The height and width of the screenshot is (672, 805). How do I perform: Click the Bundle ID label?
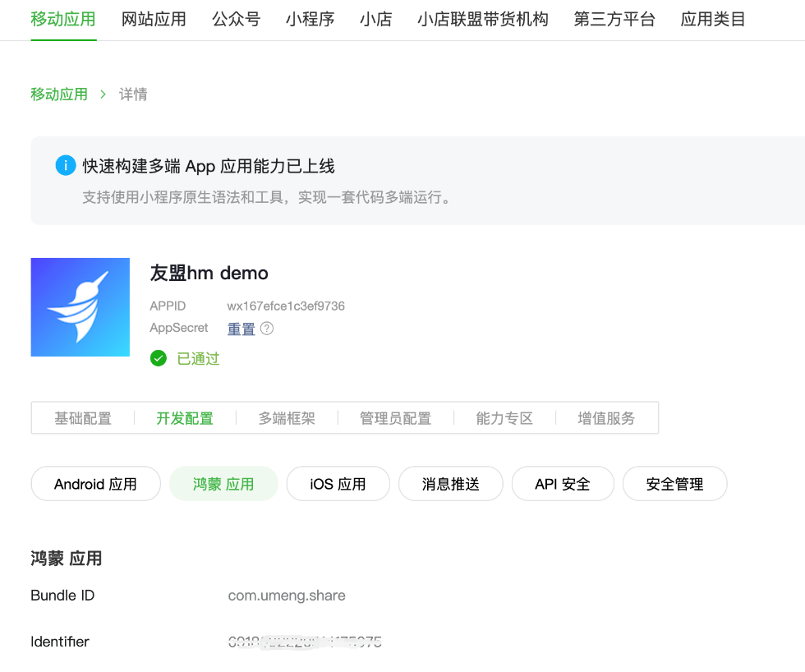pos(62,596)
